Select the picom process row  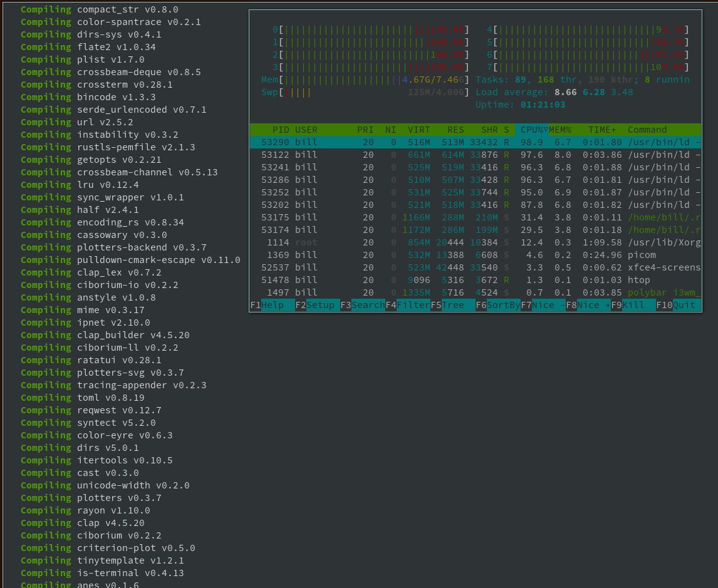(476, 255)
